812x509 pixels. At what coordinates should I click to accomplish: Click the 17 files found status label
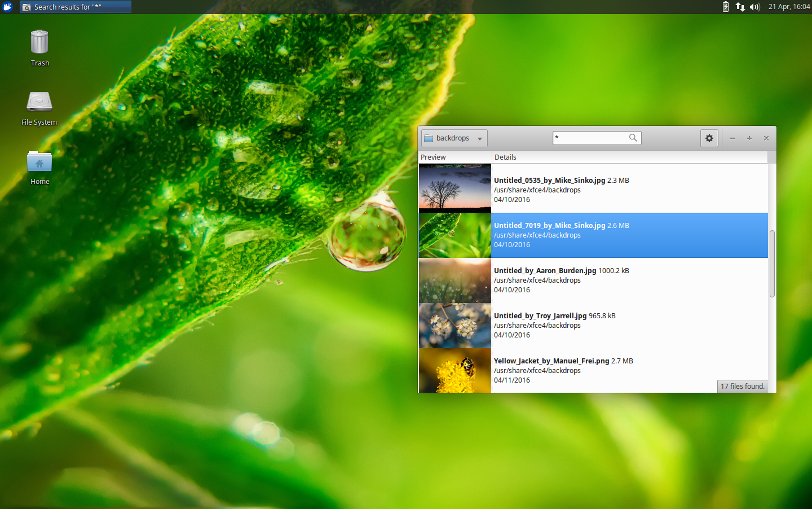[x=742, y=386]
